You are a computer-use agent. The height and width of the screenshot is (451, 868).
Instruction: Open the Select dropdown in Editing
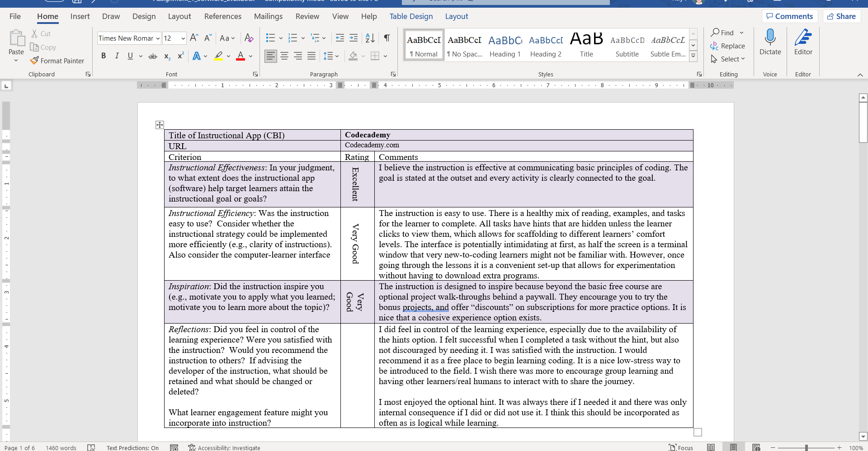point(728,59)
